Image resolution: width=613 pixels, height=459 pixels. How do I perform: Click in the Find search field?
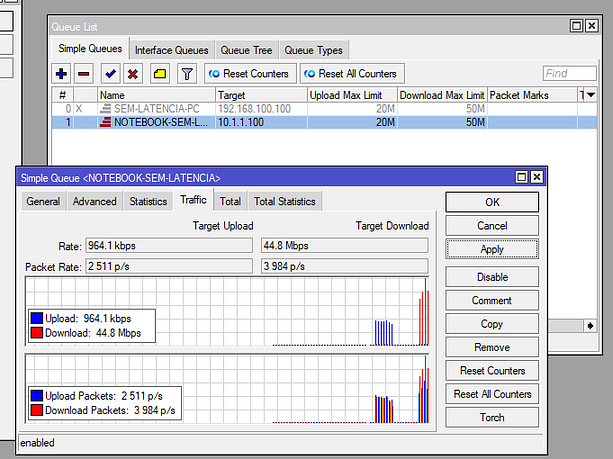(x=569, y=74)
